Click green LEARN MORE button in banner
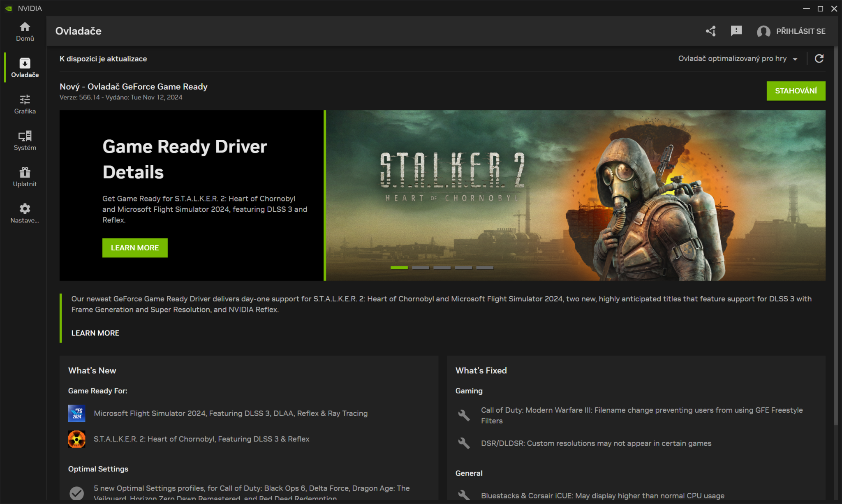 (135, 248)
